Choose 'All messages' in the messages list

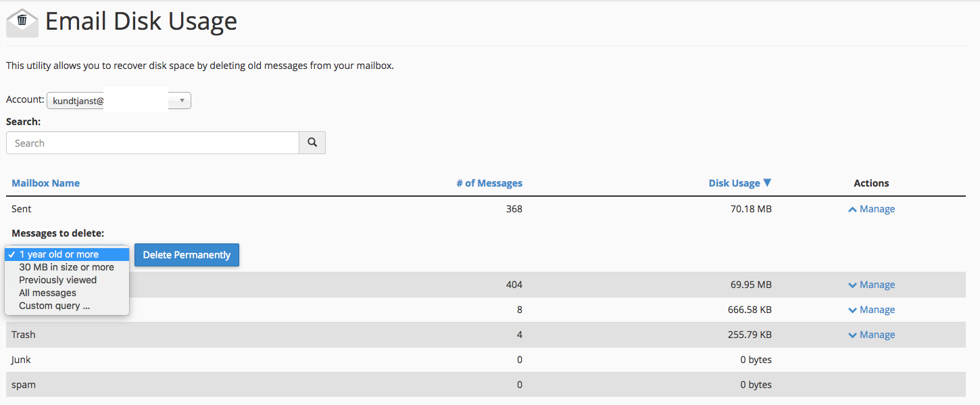(47, 292)
